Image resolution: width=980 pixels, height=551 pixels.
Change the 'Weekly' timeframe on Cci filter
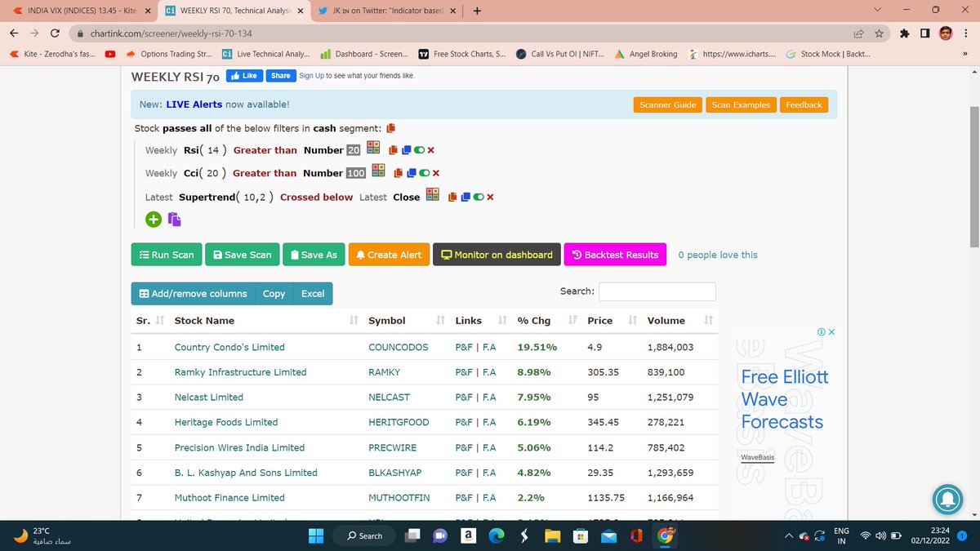[x=161, y=173]
